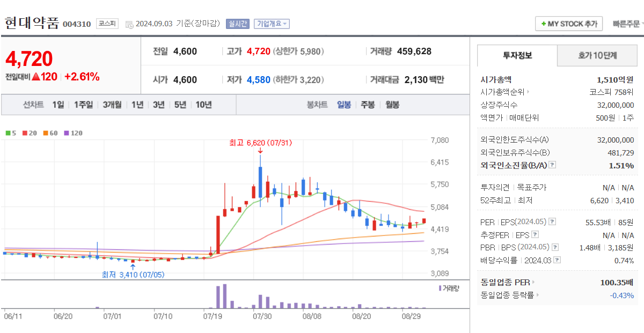Click the 거래대금 value 2,130 백만
The height and width of the screenshot is (333, 644).
coord(425,80)
